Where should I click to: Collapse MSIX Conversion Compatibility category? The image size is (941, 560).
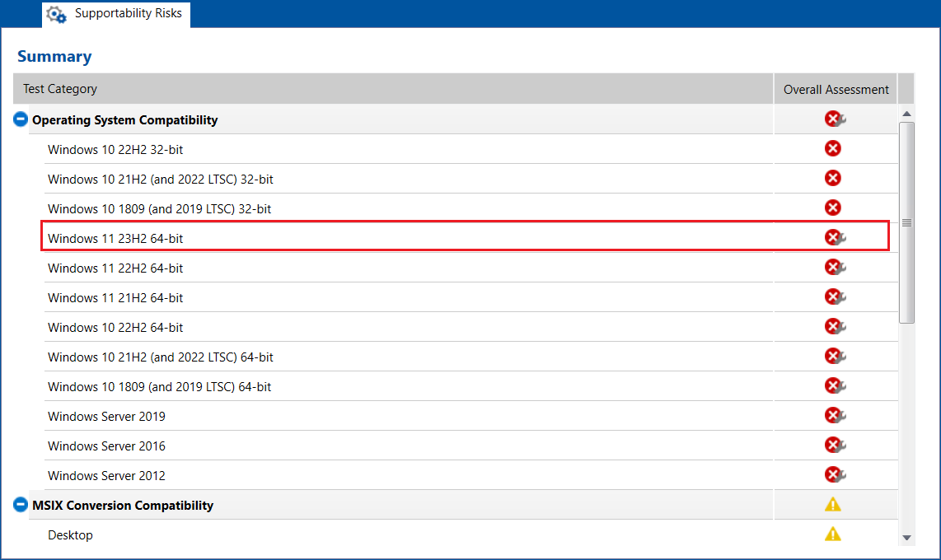(x=21, y=505)
